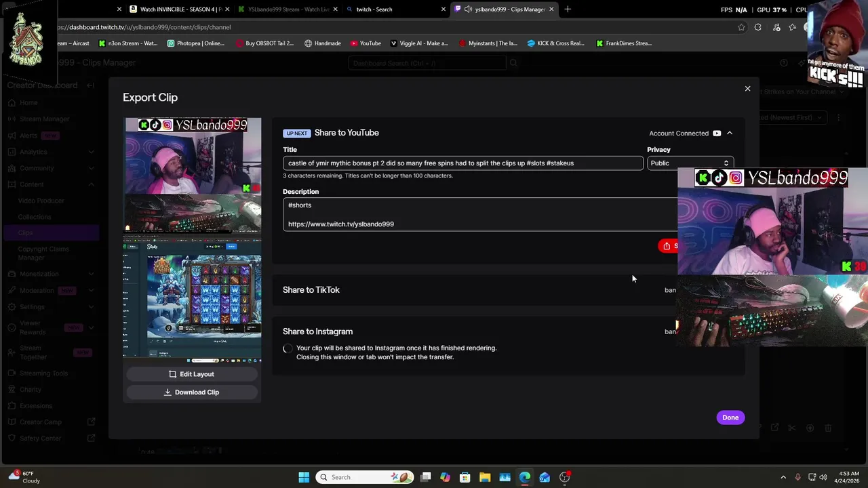Expand the Analytics sidebar section
The width and height of the screenshot is (868, 488).
coord(91,152)
